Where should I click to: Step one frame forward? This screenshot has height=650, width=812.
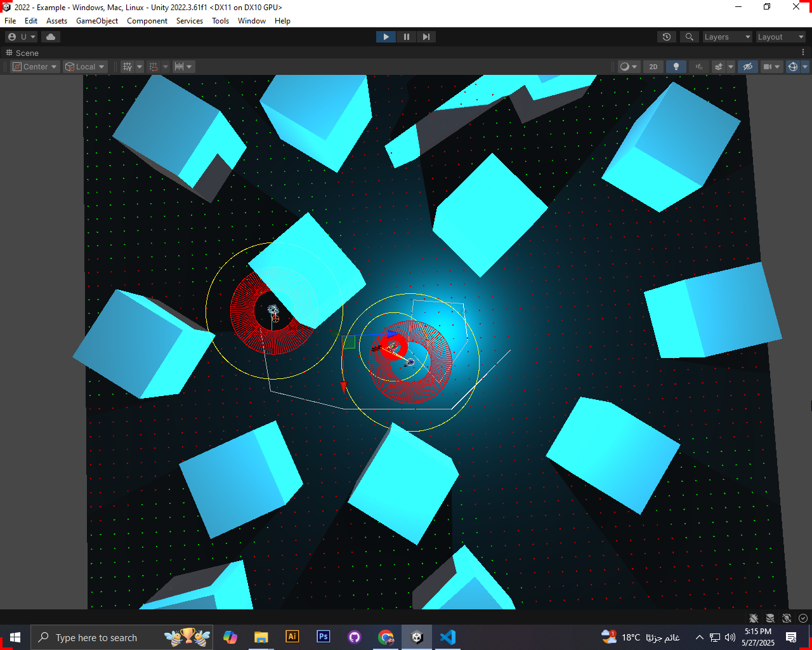pos(426,37)
